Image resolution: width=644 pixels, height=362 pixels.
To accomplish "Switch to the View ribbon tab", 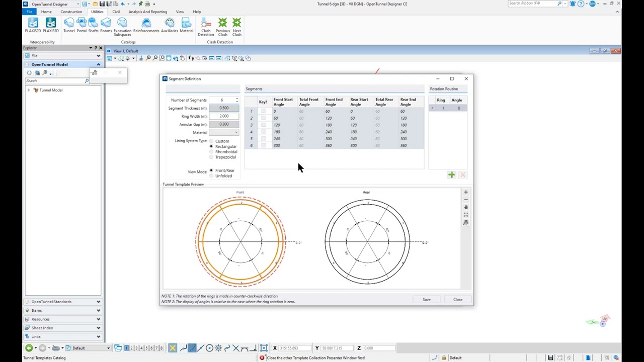I will point(180,12).
